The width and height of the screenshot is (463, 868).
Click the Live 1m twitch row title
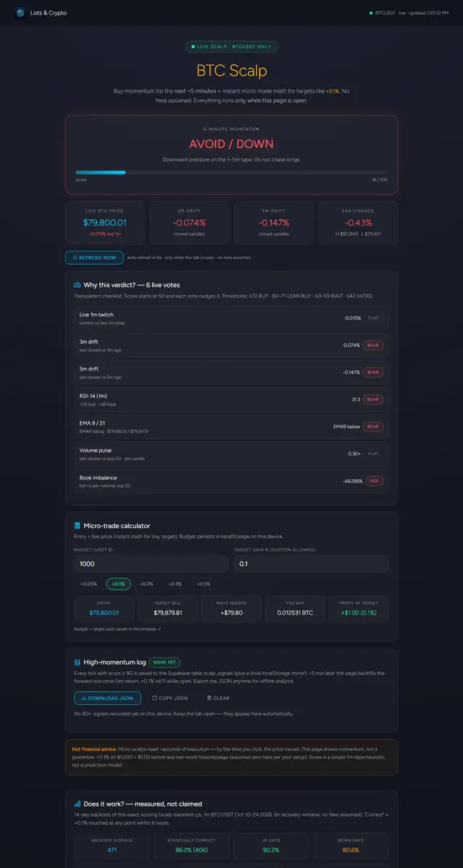pos(96,315)
